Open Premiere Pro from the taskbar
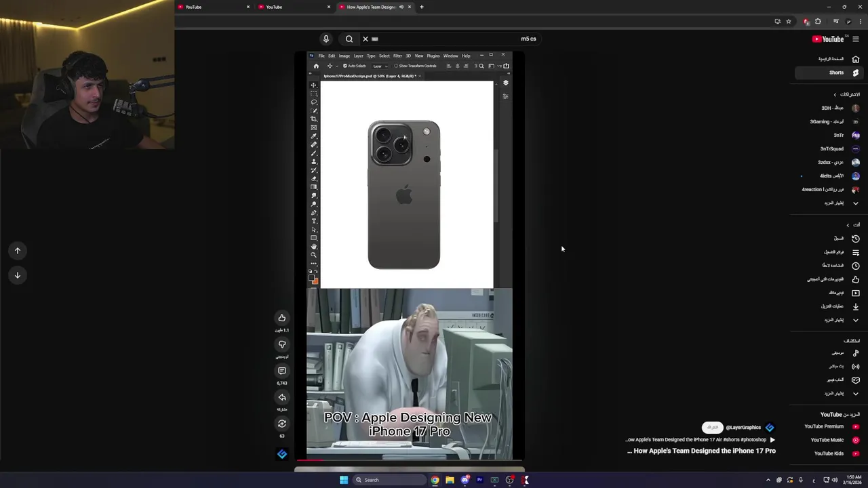The height and width of the screenshot is (488, 868). tap(479, 480)
